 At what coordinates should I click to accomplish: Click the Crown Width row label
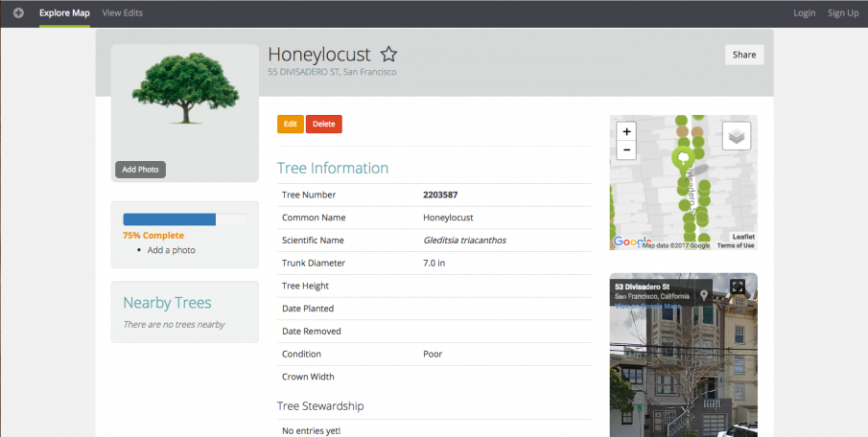click(308, 377)
